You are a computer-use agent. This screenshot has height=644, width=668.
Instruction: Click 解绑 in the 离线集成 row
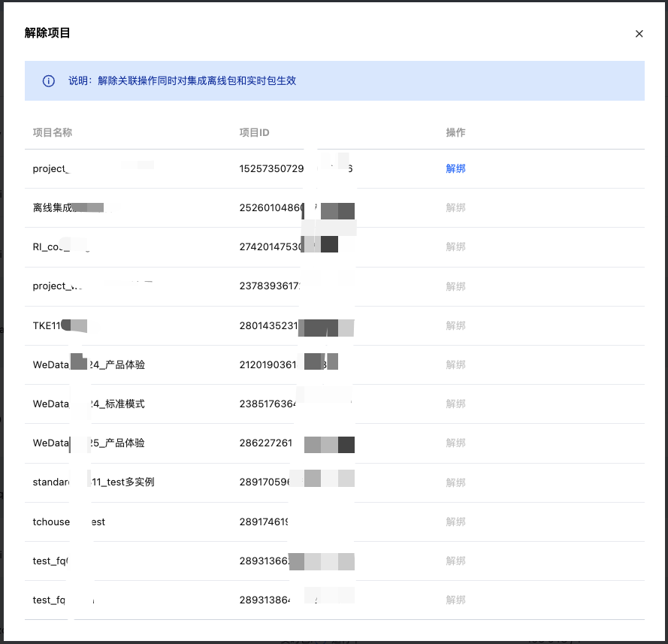(455, 208)
